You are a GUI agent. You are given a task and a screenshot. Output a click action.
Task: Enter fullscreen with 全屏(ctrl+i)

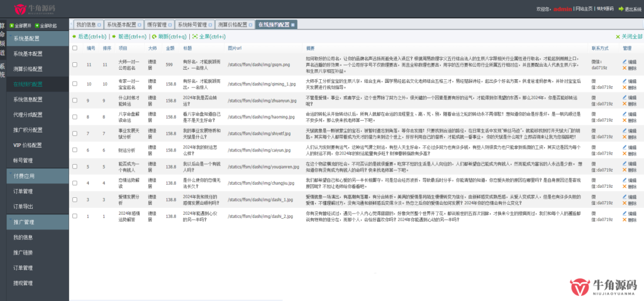tap(209, 36)
